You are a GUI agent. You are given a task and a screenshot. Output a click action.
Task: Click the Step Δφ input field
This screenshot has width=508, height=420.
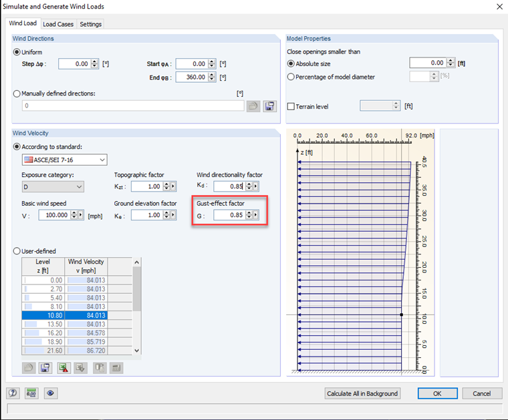(74, 63)
